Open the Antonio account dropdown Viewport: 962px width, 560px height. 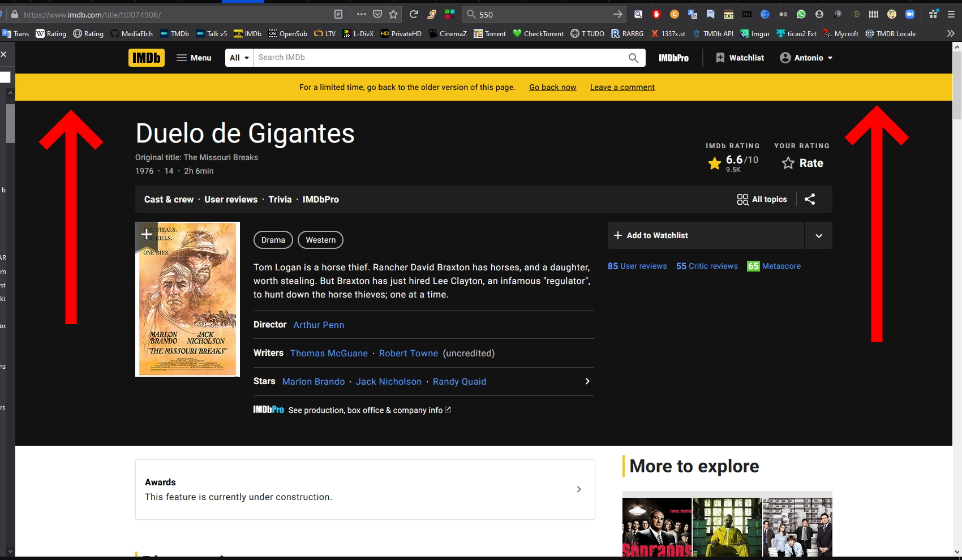[806, 57]
